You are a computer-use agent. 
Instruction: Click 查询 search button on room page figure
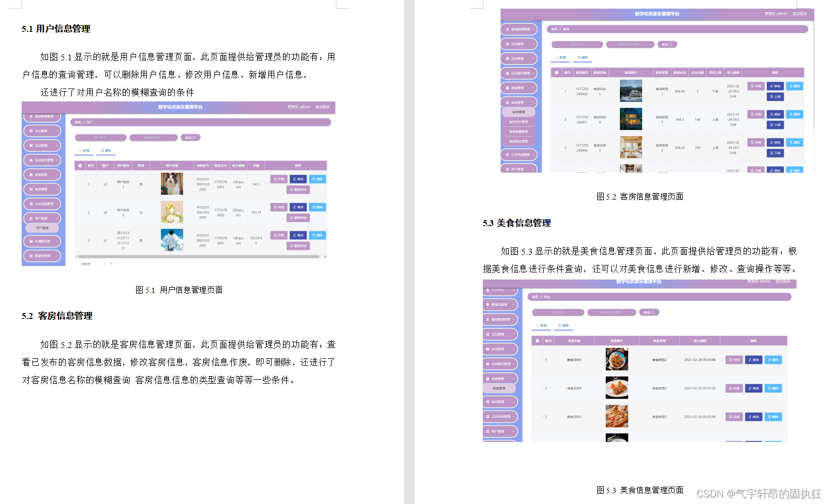(x=667, y=44)
